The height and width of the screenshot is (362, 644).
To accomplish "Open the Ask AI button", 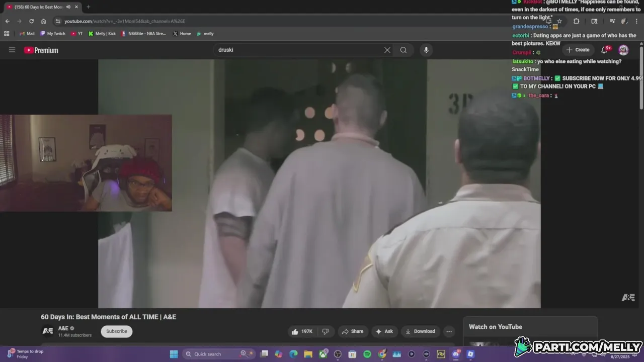I will point(384,331).
